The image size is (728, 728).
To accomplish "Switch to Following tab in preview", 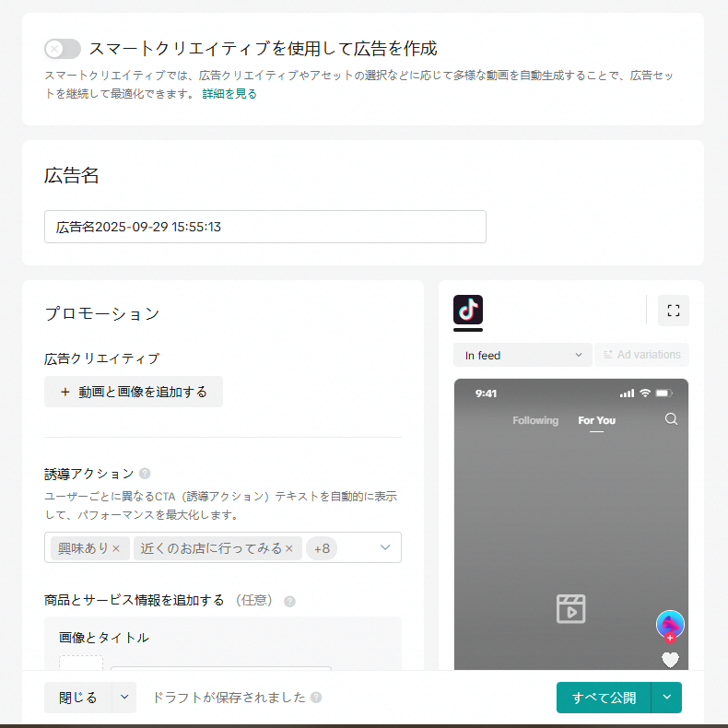I will point(535,420).
